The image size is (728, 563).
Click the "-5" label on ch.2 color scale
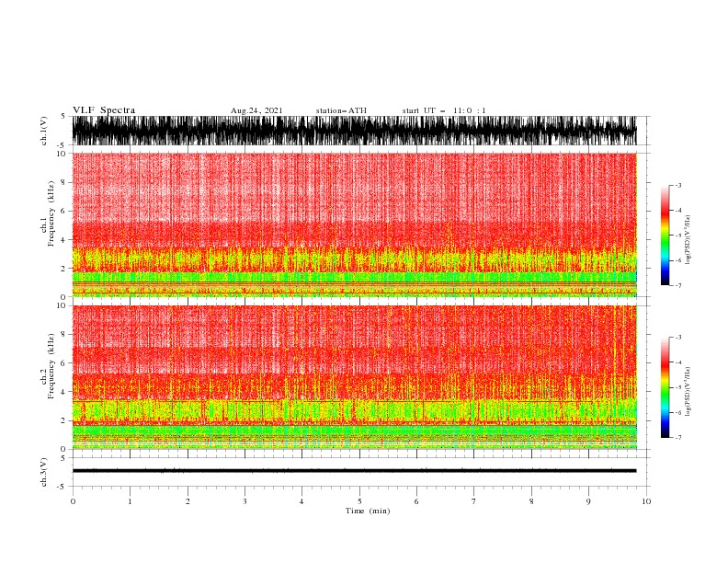[x=677, y=388]
